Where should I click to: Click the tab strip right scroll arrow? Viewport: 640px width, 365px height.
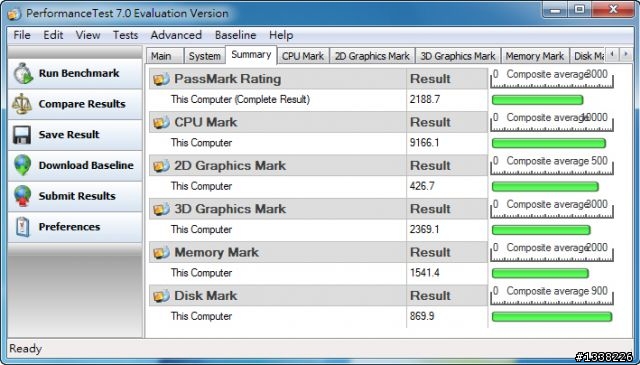click(x=626, y=54)
